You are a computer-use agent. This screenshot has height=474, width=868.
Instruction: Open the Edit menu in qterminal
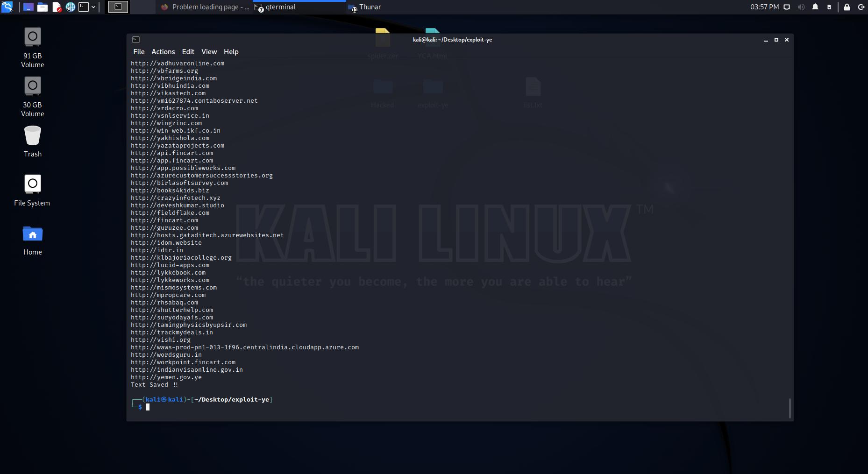(188, 52)
